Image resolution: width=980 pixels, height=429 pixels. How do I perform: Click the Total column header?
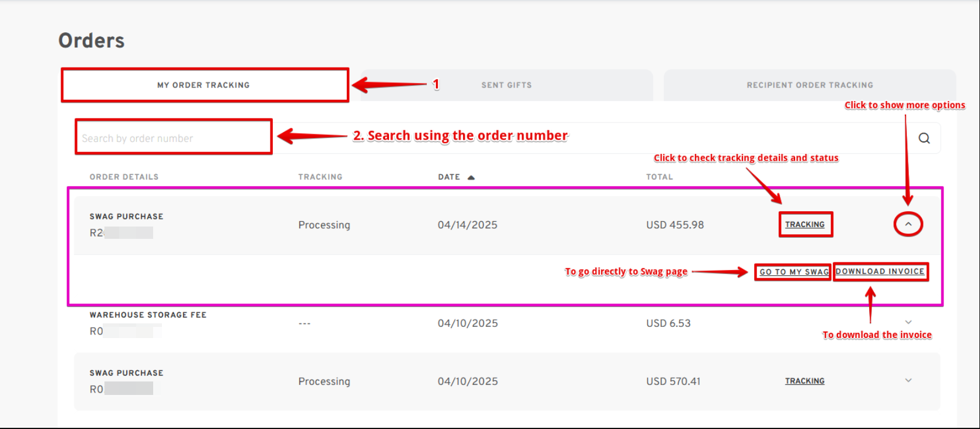(x=659, y=177)
